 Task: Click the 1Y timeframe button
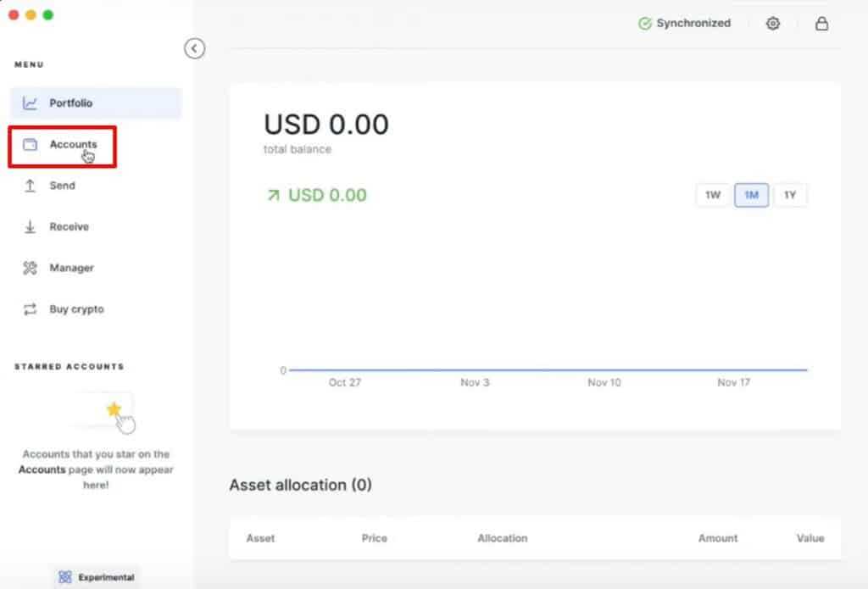(790, 195)
